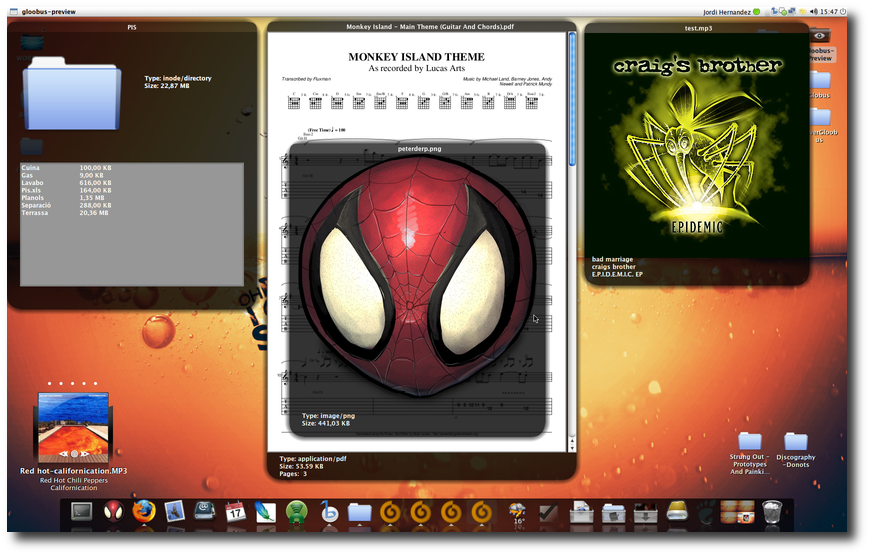Click 'E.P.I.D.E.M.I.C. EP' text in test.mp3
Image resolution: width=870 pixels, height=555 pixels.
pos(617,274)
